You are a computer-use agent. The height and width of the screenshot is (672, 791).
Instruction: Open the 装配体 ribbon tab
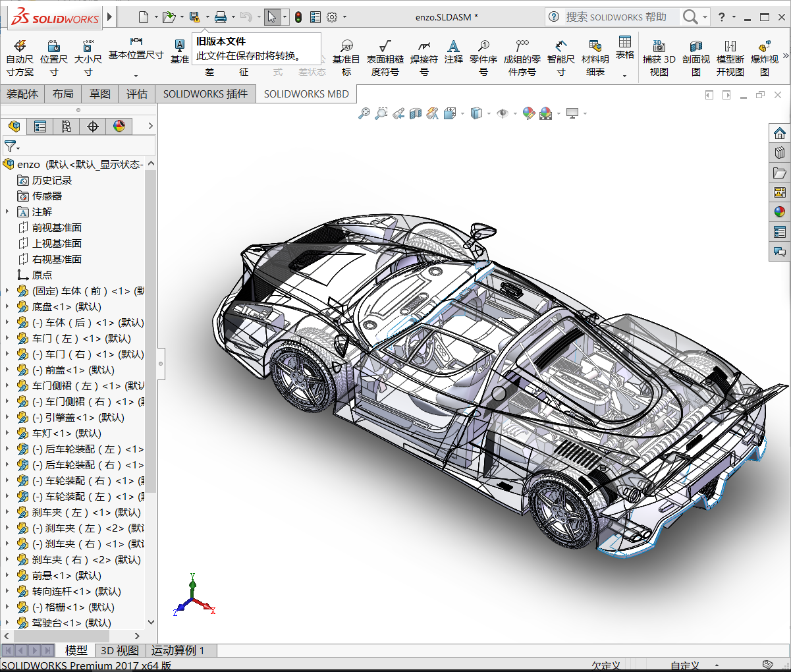22,94
